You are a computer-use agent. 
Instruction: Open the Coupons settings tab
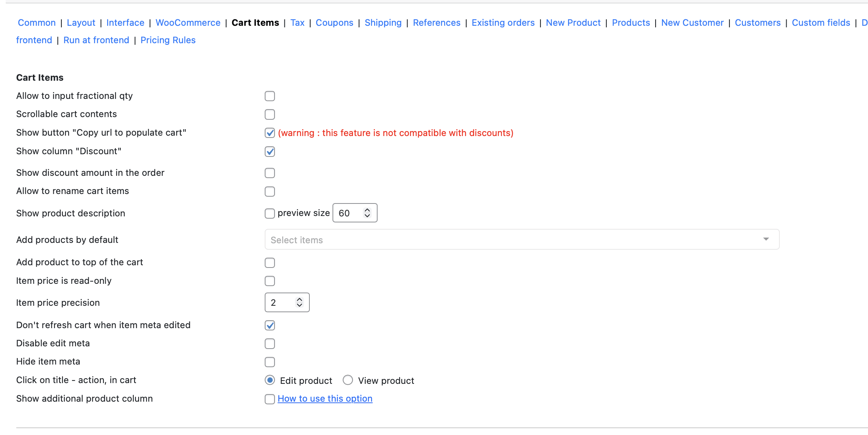[334, 23]
